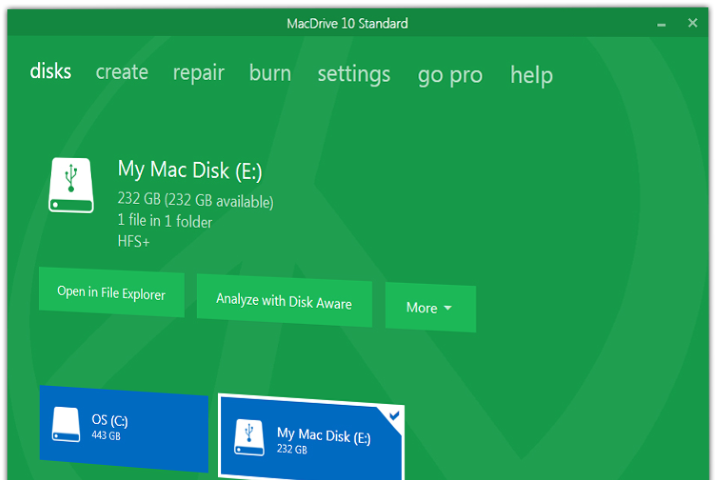720x480 pixels.
Task: Open the settings tab
Action: pos(354,74)
